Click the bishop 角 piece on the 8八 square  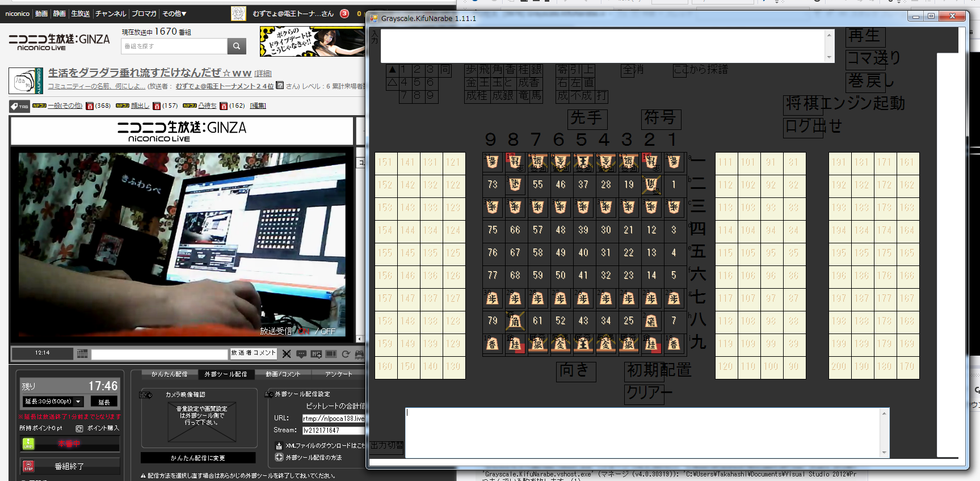515,321
